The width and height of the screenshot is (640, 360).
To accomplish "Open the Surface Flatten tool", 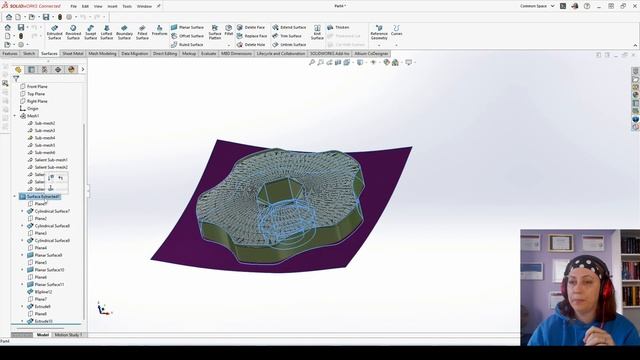I will (x=215, y=32).
